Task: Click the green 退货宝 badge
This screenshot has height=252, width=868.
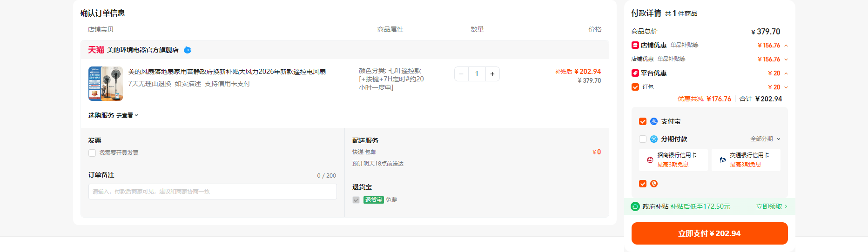Action: pos(373,200)
